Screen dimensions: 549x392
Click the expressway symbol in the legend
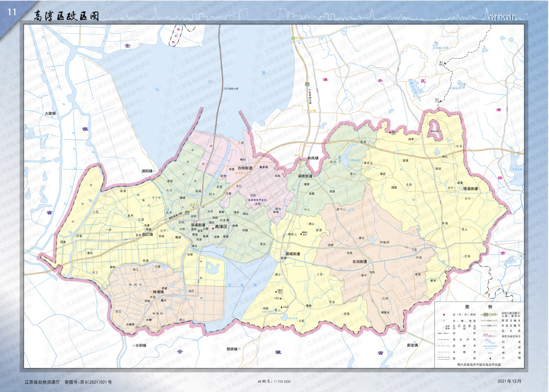point(489,314)
